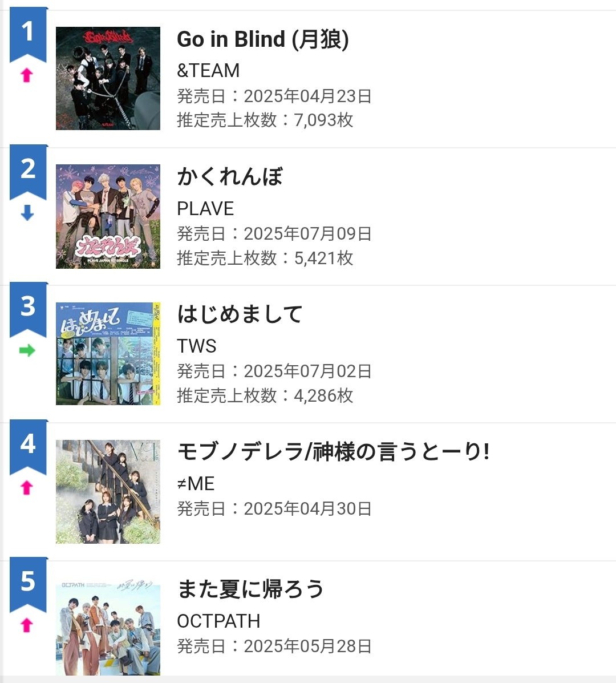Image resolution: width=616 pixels, height=683 pixels.
Task: Open the かくれんぼ title link
Action: coord(230,177)
